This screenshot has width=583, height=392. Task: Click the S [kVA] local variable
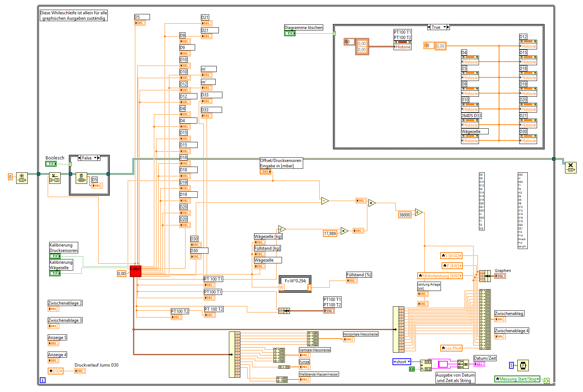point(451,256)
